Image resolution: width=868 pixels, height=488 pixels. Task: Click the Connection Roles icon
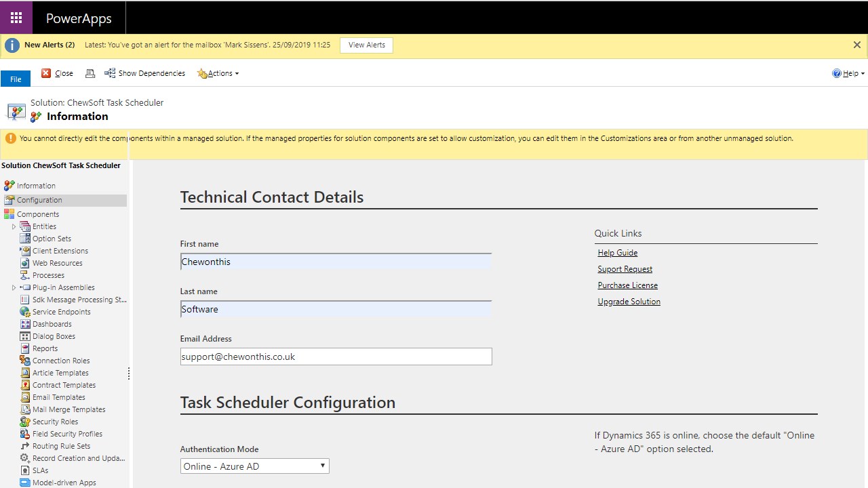click(25, 361)
